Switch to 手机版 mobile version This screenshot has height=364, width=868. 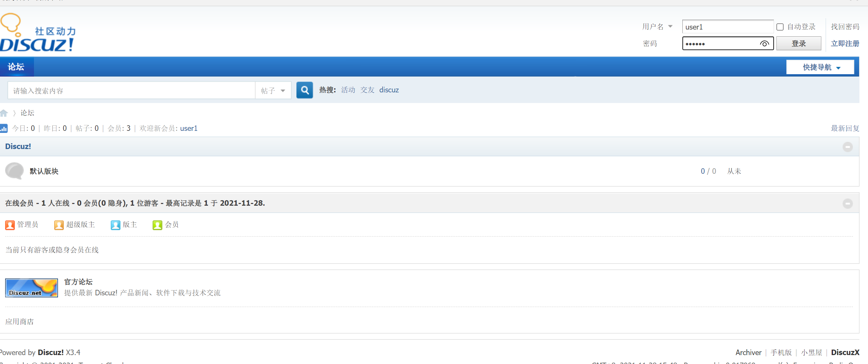(x=781, y=353)
